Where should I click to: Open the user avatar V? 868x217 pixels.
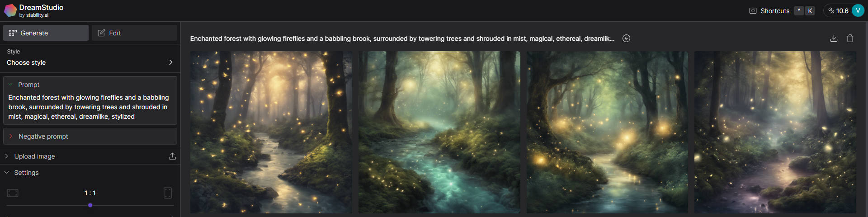(x=858, y=10)
